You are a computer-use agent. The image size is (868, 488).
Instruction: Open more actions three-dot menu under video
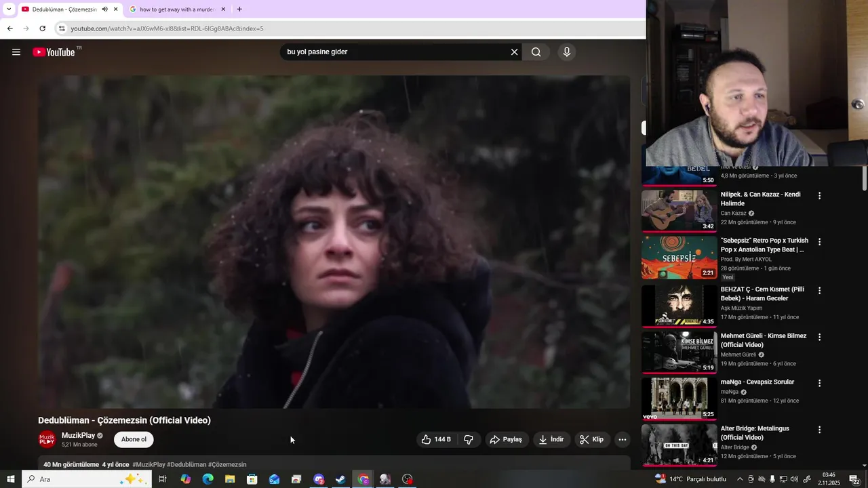(622, 439)
